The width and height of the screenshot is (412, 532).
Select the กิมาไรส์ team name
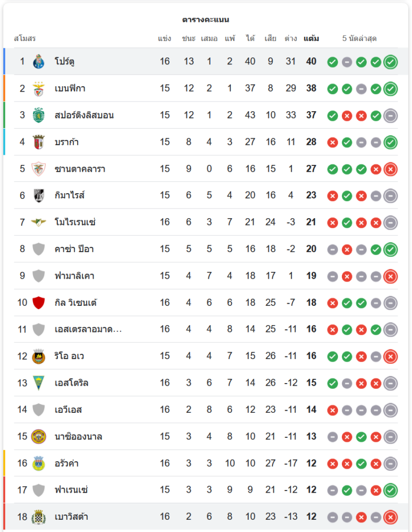click(x=70, y=195)
